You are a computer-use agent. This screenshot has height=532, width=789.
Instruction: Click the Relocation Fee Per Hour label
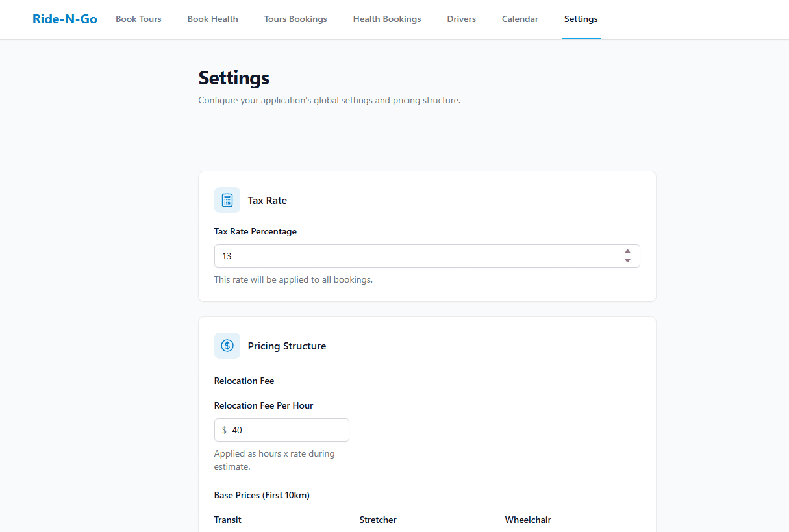click(x=264, y=406)
